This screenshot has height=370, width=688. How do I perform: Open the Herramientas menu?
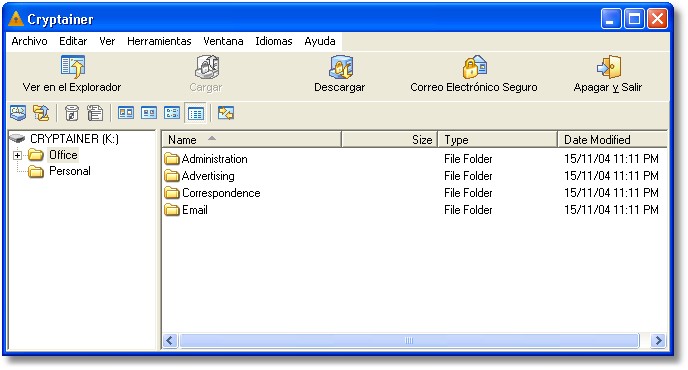159,41
